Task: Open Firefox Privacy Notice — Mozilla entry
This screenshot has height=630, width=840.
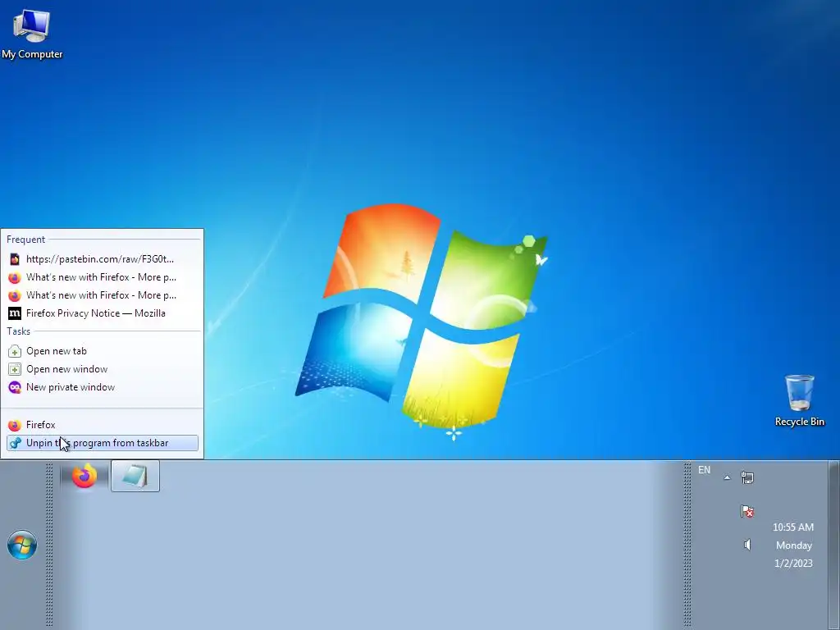Action: pyautogui.click(x=103, y=313)
